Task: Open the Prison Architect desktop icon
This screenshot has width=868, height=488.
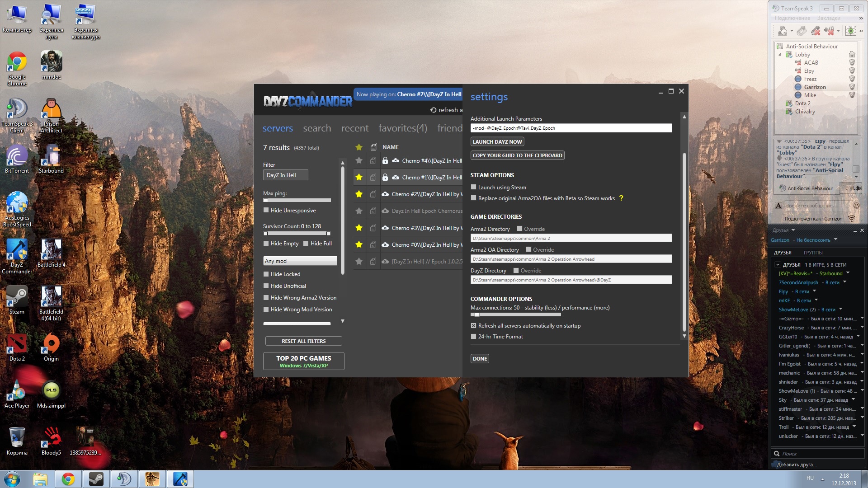Action: click(51, 116)
